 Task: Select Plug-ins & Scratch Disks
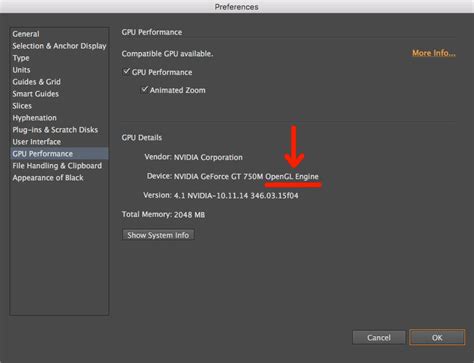coord(55,130)
